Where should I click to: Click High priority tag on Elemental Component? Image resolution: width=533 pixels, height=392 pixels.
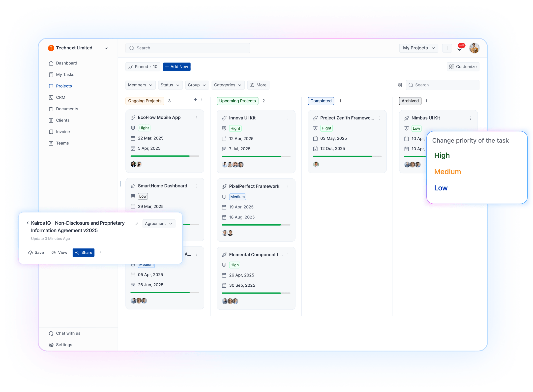[x=235, y=265]
